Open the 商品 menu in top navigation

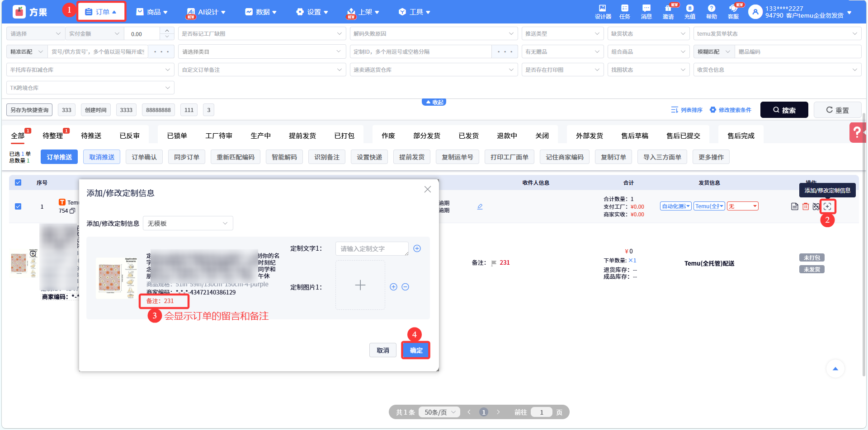click(152, 12)
